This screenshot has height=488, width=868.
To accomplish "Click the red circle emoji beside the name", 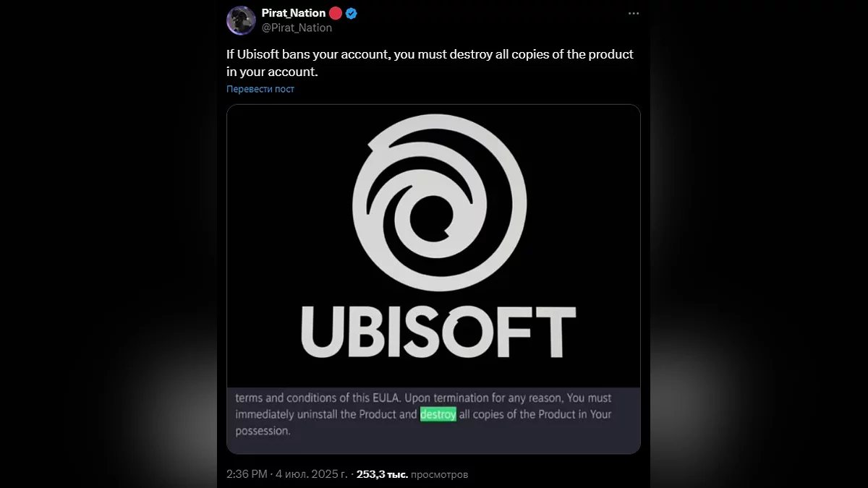I will (x=336, y=13).
